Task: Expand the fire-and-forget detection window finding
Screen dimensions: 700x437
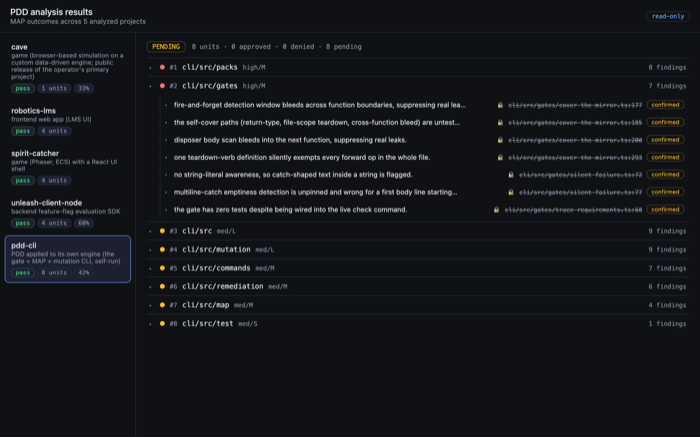Action: [166, 105]
